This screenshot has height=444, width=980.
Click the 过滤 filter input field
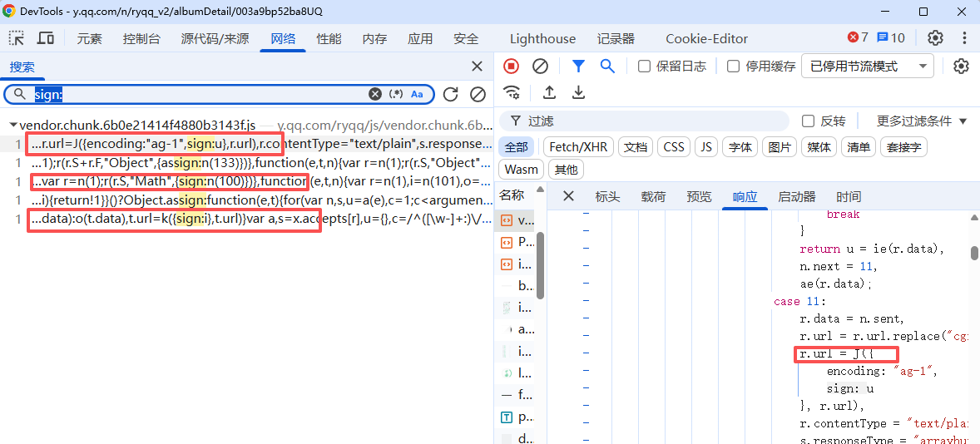644,121
